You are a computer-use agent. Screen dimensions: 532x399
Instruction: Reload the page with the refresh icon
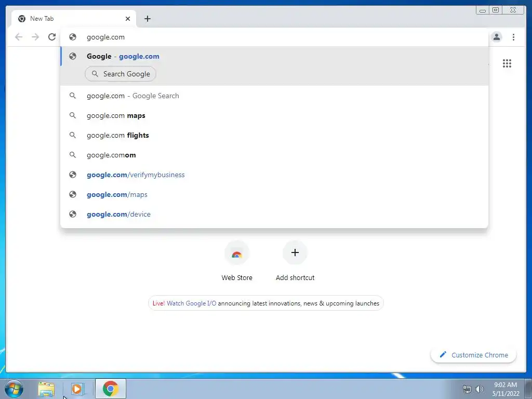pos(52,37)
